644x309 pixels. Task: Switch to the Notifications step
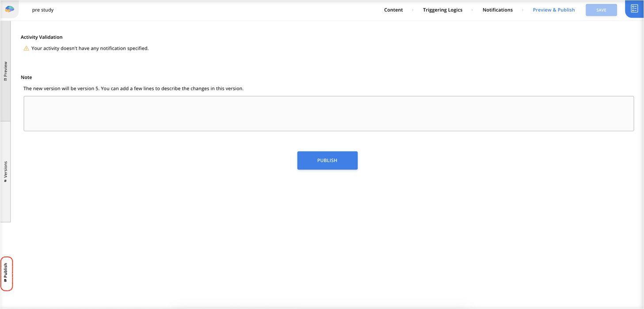coord(497,10)
